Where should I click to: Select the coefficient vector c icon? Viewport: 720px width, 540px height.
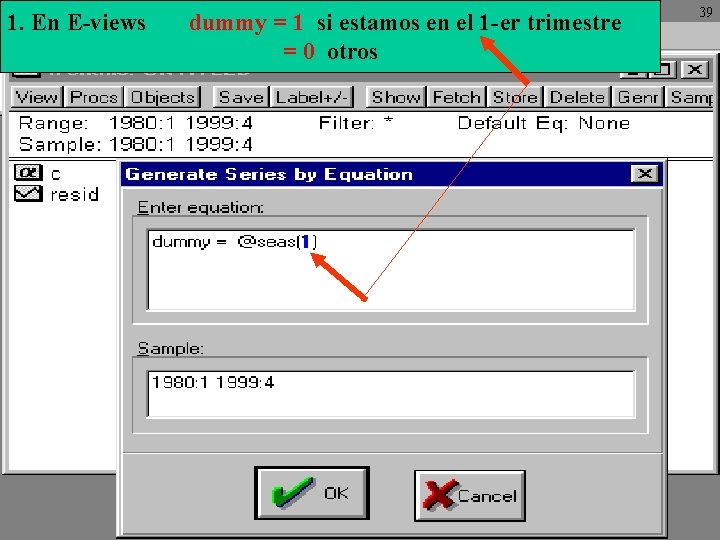click(x=28, y=173)
